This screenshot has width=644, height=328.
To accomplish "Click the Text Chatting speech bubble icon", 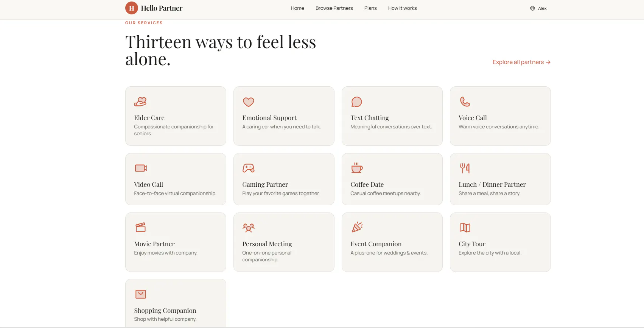I will (357, 102).
